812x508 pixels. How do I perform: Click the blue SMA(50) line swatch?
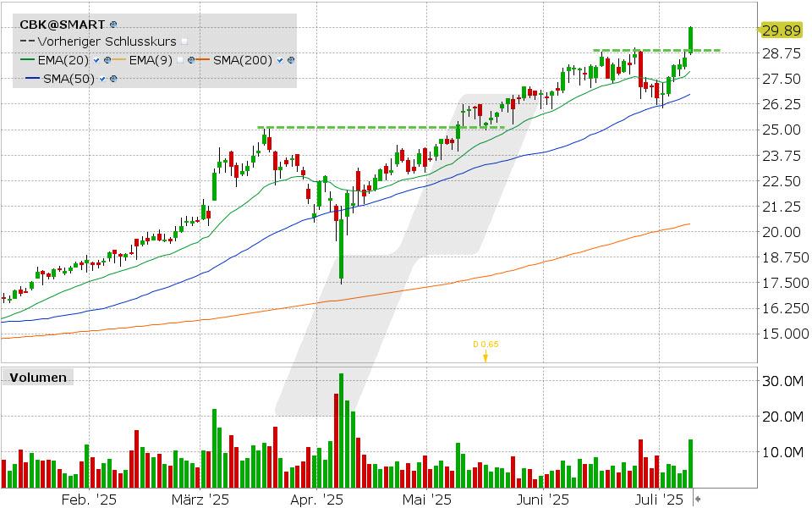(x=33, y=78)
